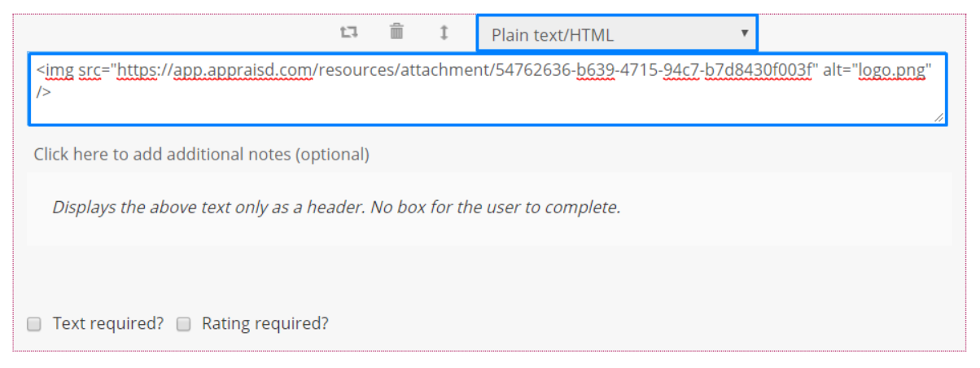
Task: Place cursor on 'app.appraisd.com' in the text area
Action: (244, 70)
